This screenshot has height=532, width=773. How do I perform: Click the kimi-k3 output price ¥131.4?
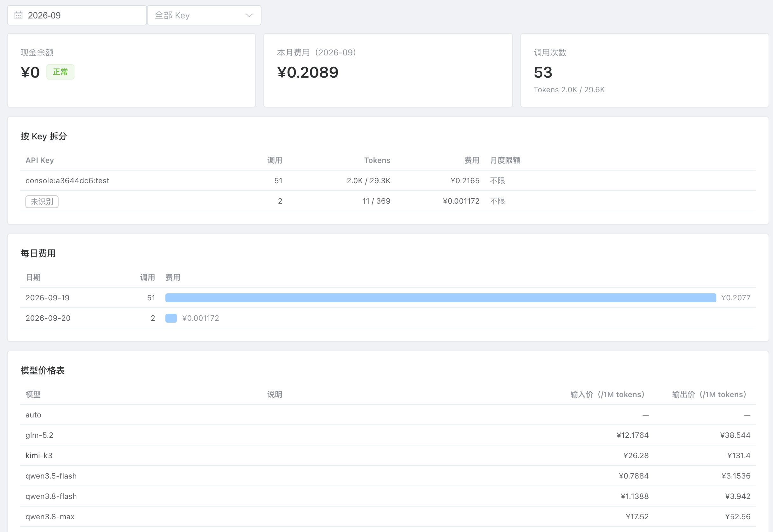(739, 455)
